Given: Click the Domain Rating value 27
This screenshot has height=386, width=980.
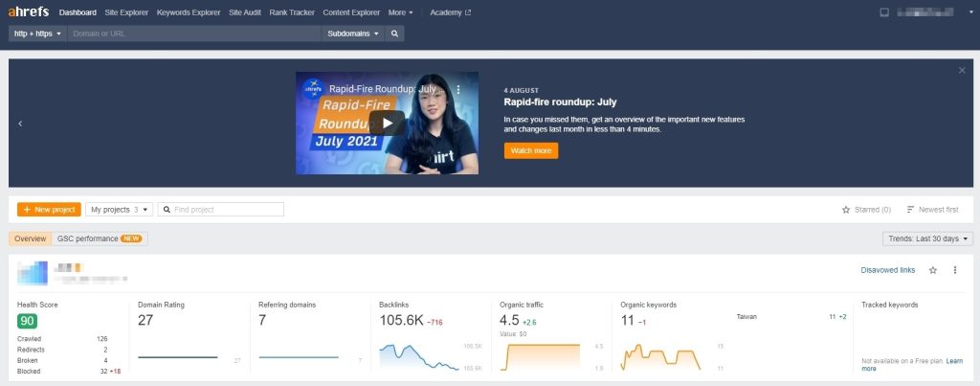Looking at the screenshot, I should coord(145,320).
